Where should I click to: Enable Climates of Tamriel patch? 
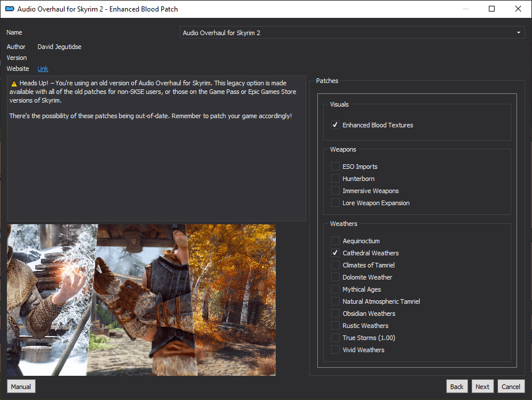pyautogui.click(x=335, y=265)
